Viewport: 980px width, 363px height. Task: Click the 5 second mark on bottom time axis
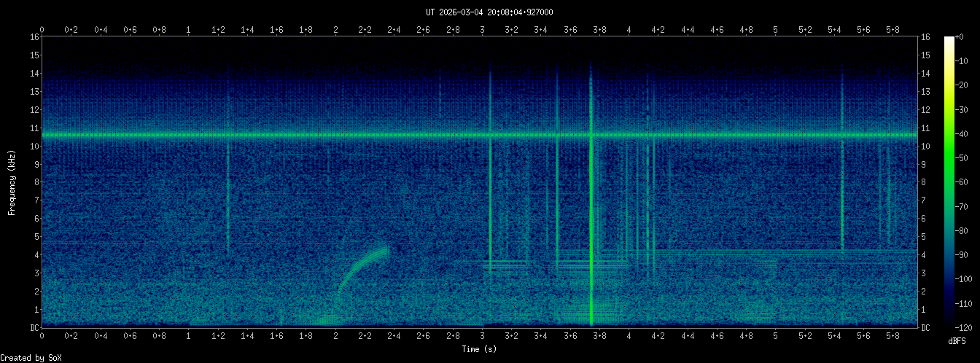[x=776, y=337]
